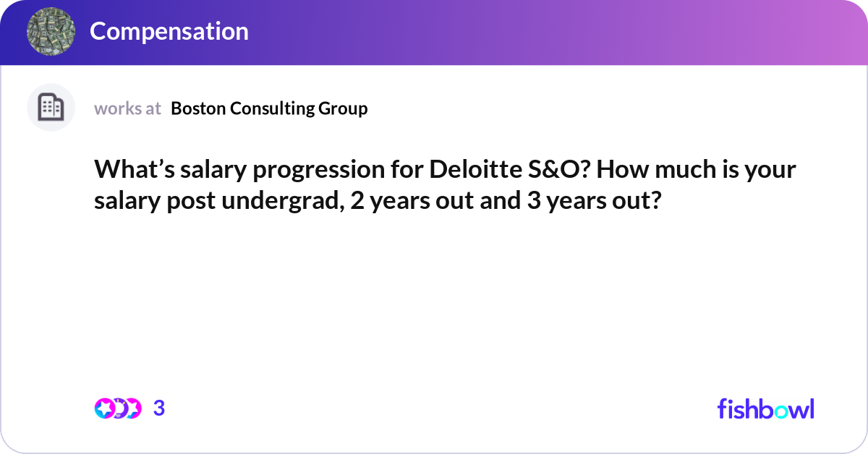Open the Deloitte S&O salary progression post

[x=445, y=184]
